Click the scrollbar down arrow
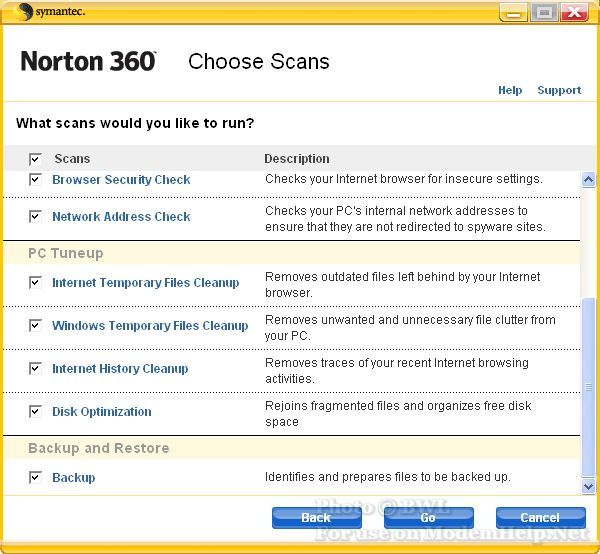600x554 pixels. (x=588, y=486)
